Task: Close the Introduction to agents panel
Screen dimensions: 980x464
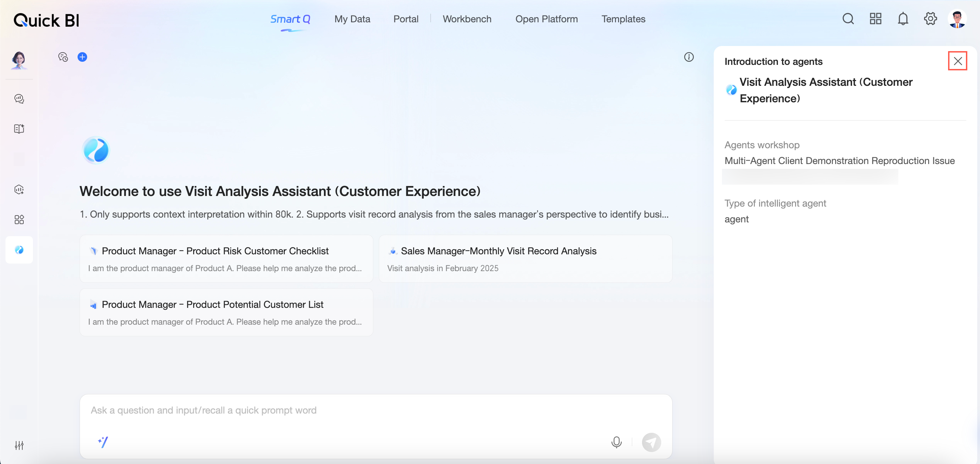Action: click(x=958, y=61)
